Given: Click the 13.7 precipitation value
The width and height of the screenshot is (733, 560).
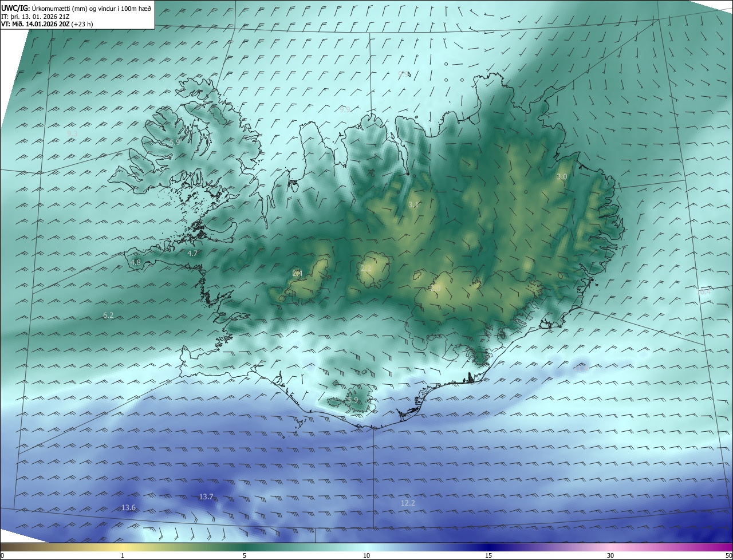Looking at the screenshot, I should pyautogui.click(x=206, y=496).
